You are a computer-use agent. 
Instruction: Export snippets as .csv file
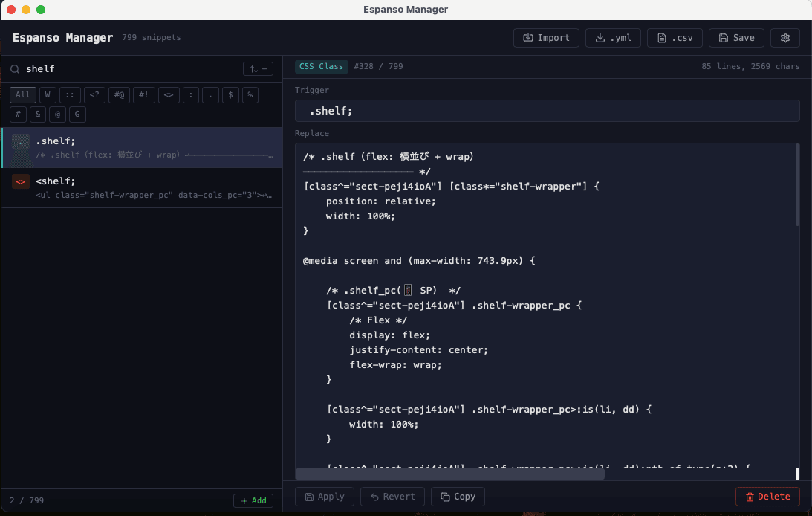(x=675, y=38)
